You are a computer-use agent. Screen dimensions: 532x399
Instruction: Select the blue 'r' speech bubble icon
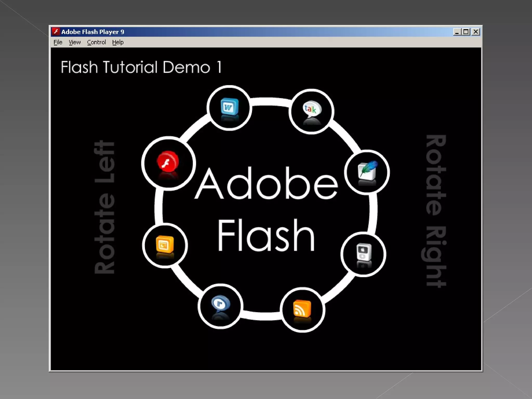pos(221,303)
